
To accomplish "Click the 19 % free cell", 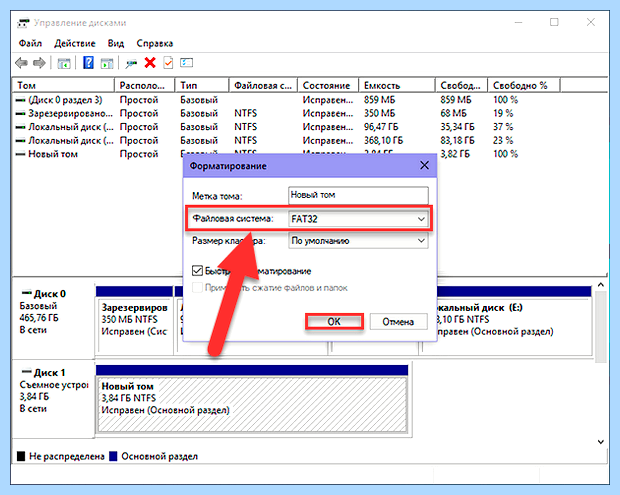I will point(503,113).
